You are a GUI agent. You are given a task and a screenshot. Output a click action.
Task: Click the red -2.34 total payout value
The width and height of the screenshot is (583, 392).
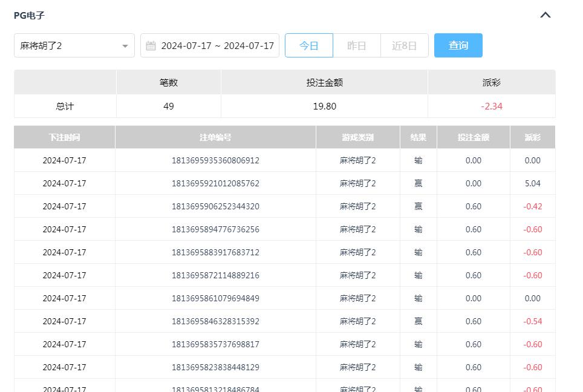click(491, 106)
